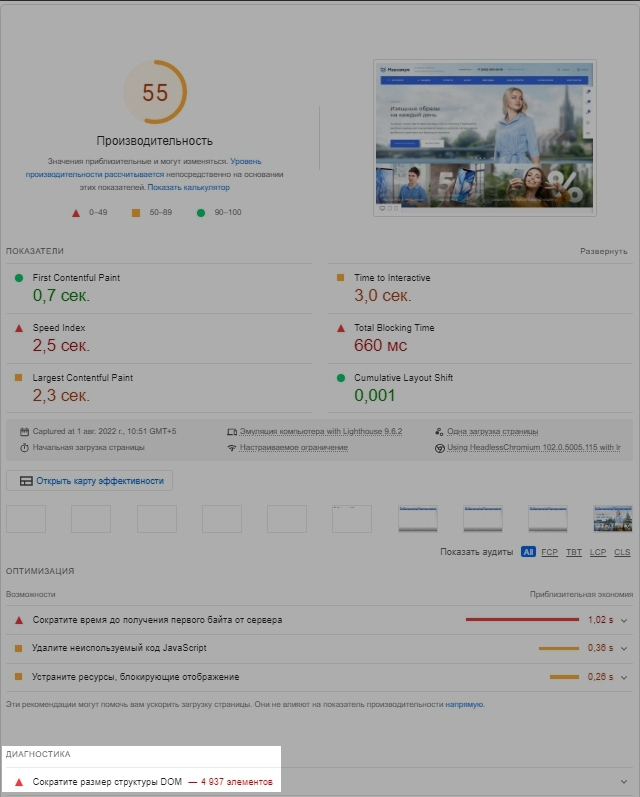Expand the render-blocking resources audit
This screenshot has height=797, width=640.
tap(624, 677)
